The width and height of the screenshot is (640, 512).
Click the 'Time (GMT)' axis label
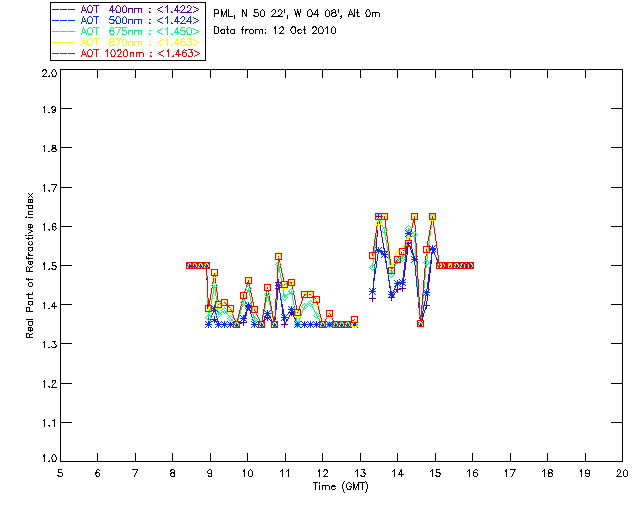tap(340, 487)
